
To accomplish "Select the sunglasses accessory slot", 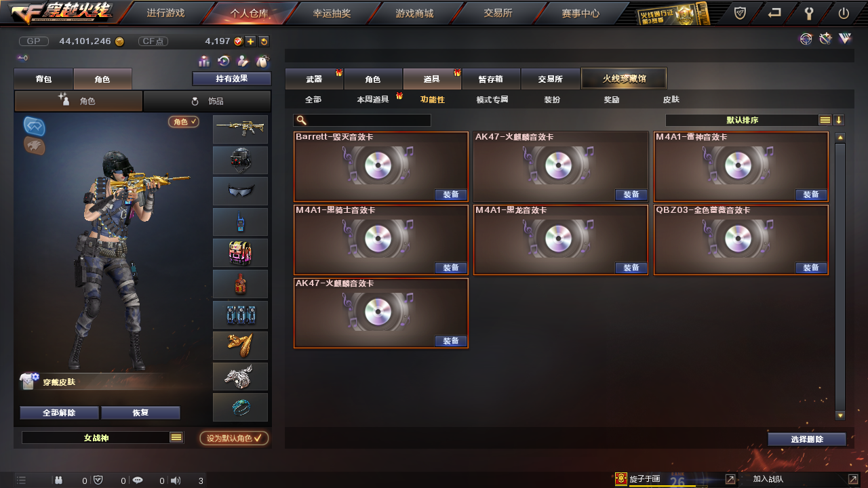I will point(241,191).
